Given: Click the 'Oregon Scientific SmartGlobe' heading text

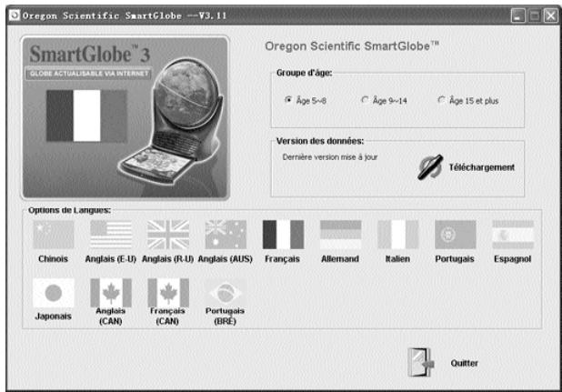Looking at the screenshot, I should click(352, 46).
